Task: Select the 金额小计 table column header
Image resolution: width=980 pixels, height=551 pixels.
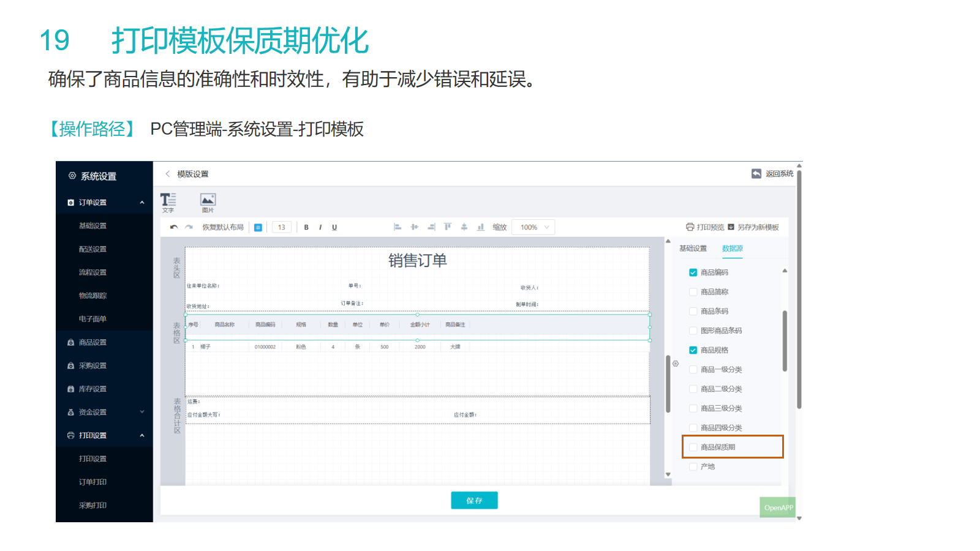Action: (x=420, y=324)
